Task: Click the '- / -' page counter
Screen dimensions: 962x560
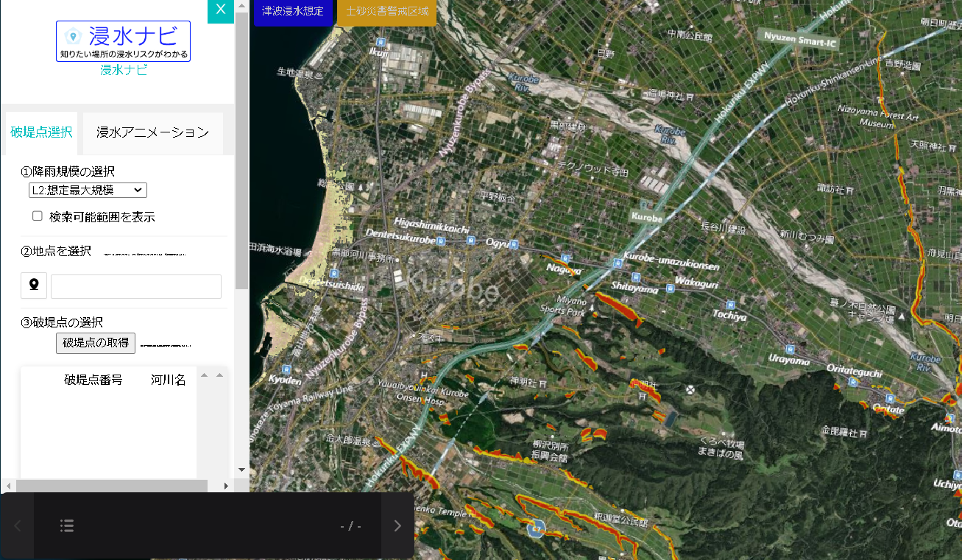Action: (350, 526)
